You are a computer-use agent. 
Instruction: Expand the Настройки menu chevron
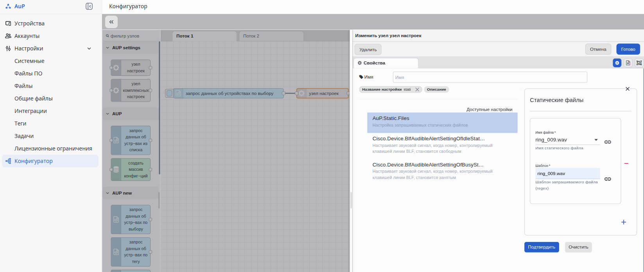tap(89, 48)
